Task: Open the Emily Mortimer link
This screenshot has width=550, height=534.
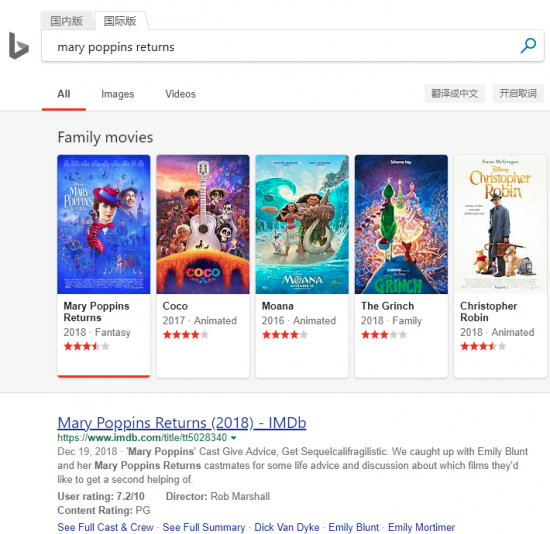Action: click(421, 527)
